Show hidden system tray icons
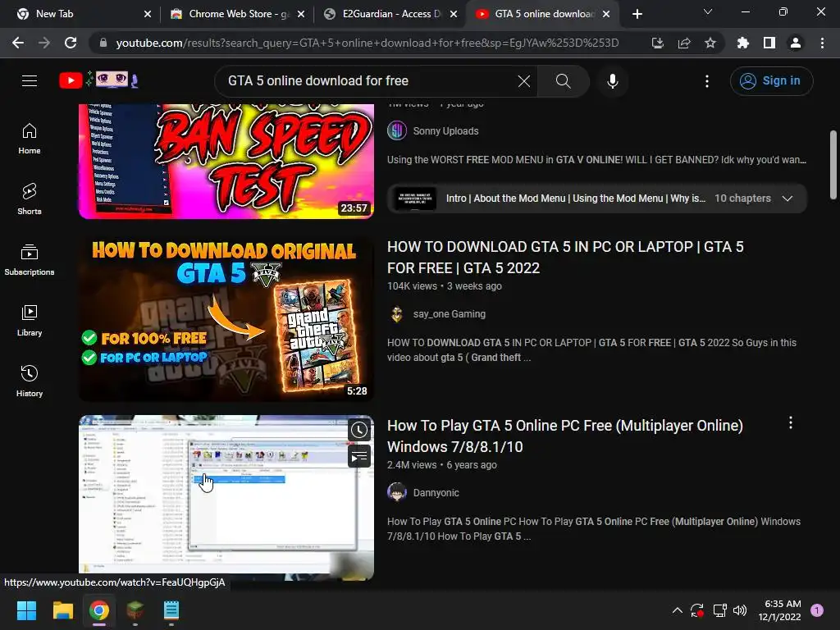This screenshot has width=840, height=630. click(677, 610)
